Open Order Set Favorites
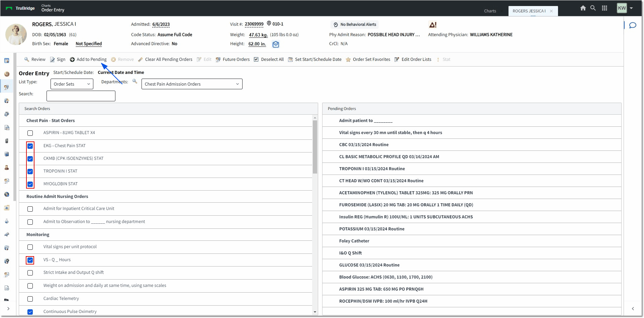 tap(368, 60)
